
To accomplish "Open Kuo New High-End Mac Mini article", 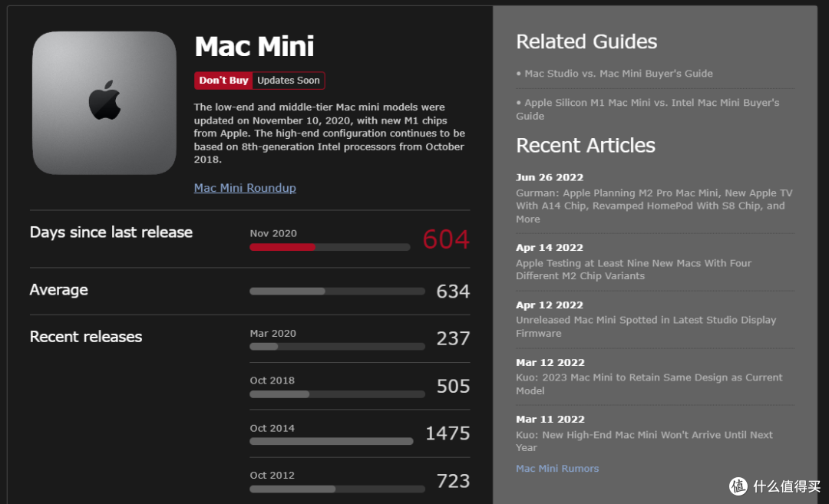I will click(645, 441).
